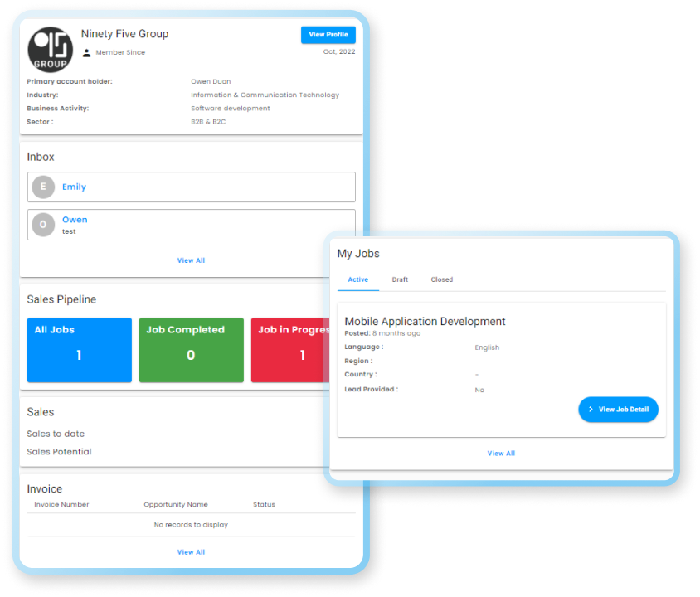Switch to the Closed jobs tab
The height and width of the screenshot is (597, 700).
coord(442,279)
